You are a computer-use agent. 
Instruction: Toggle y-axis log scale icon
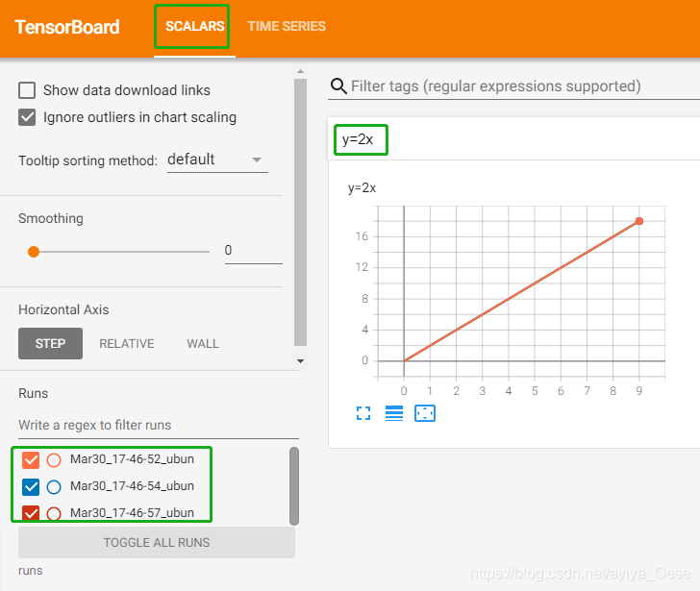(x=394, y=413)
